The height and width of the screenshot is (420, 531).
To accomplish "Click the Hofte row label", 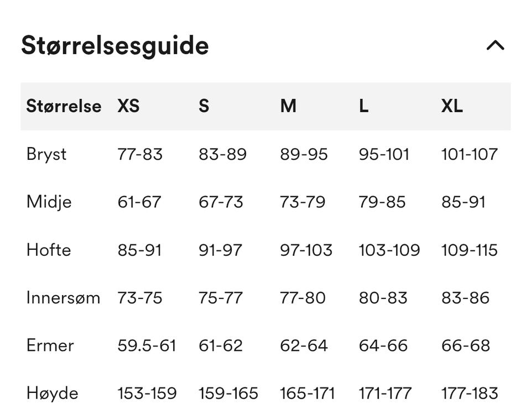I will click(x=49, y=250).
